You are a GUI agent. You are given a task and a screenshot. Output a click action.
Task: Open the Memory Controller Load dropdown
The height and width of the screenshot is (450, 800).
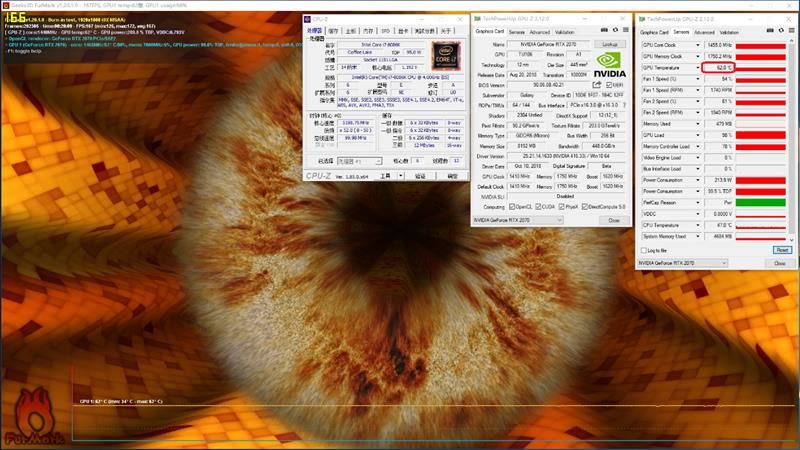(x=697, y=146)
